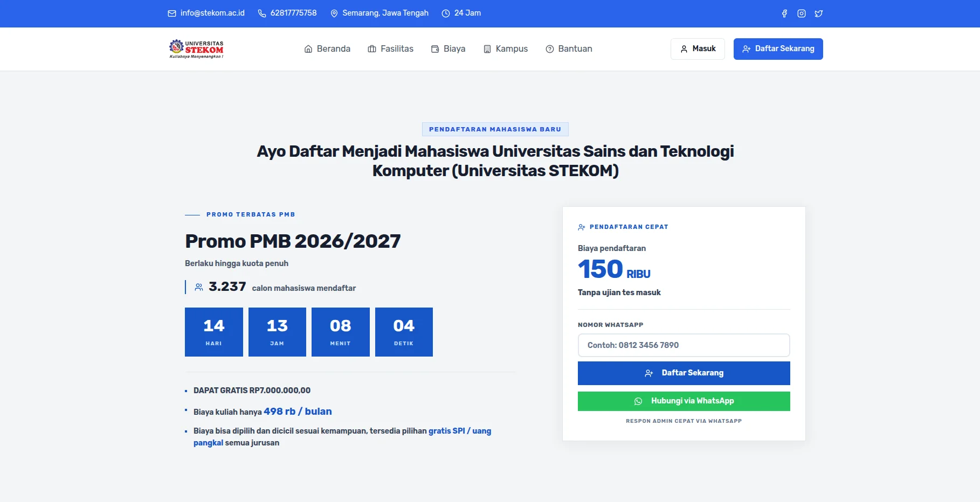Click the clock icon beside 24 Jam
980x502 pixels.
point(446,13)
